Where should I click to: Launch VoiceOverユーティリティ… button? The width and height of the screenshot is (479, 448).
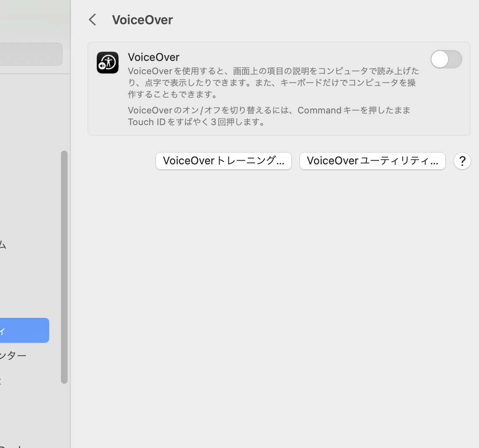point(372,161)
